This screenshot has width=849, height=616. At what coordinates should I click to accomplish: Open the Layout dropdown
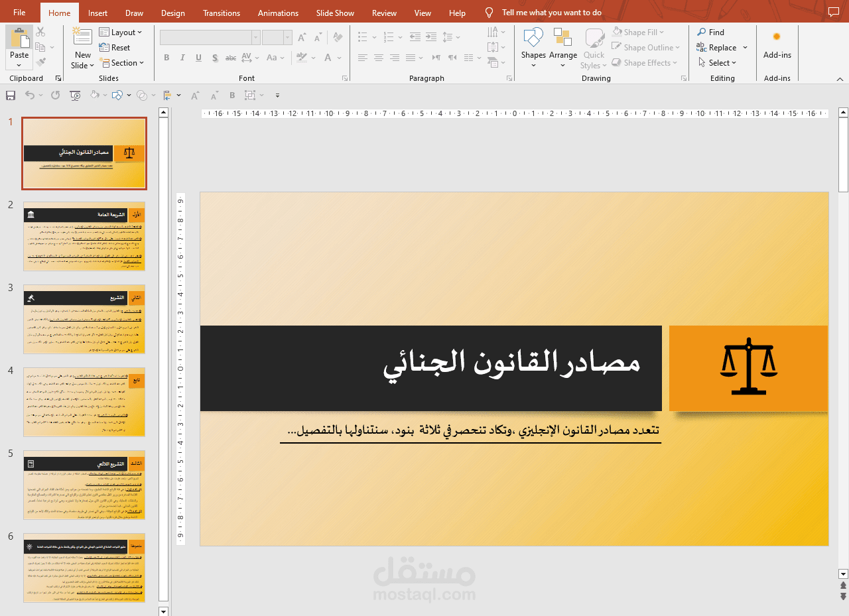tap(121, 32)
